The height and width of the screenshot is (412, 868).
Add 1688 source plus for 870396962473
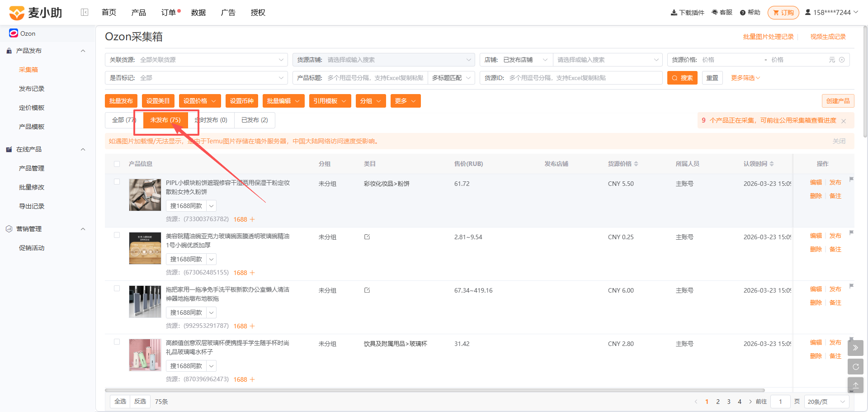coord(252,379)
